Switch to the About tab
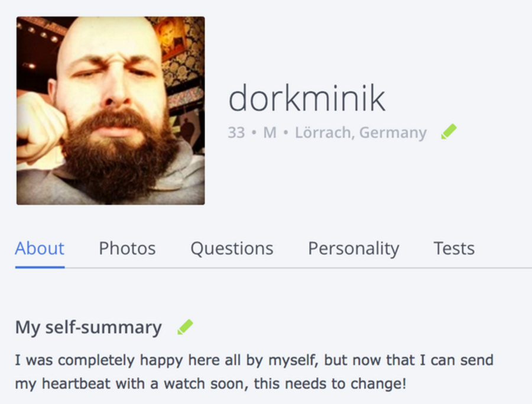 point(40,248)
